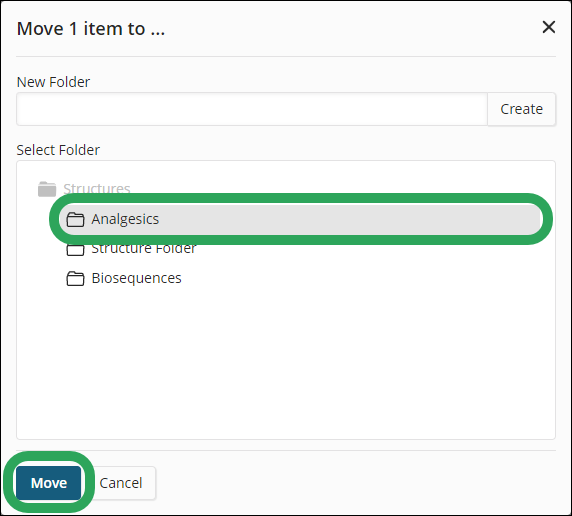Close the Move item dialog
This screenshot has width=572, height=516.
[549, 27]
